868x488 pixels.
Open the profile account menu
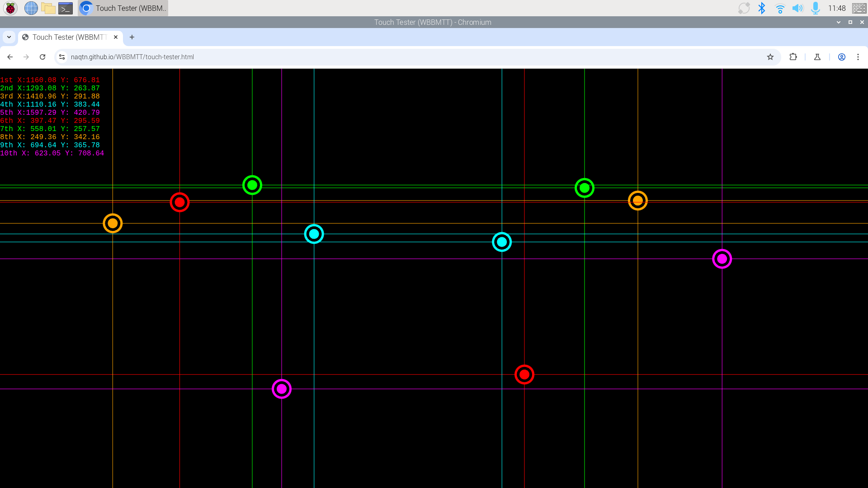[x=842, y=57]
